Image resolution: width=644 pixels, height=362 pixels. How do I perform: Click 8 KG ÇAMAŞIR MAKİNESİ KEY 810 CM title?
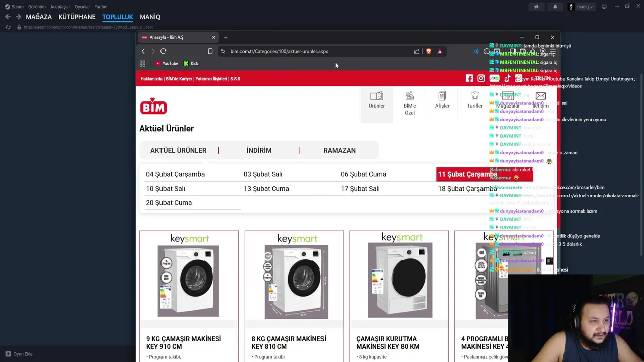288,343
